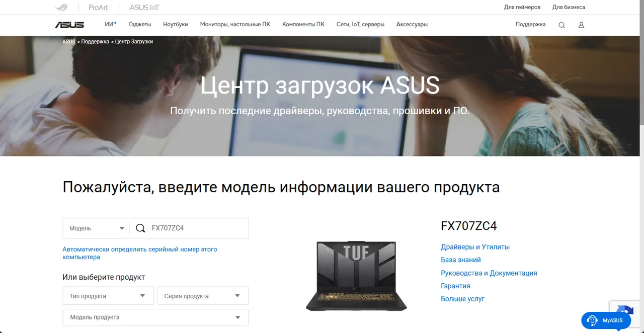Image resolution: width=644 pixels, height=333 pixels.
Task: Click the FX707ZC4 product title
Action: (469, 226)
